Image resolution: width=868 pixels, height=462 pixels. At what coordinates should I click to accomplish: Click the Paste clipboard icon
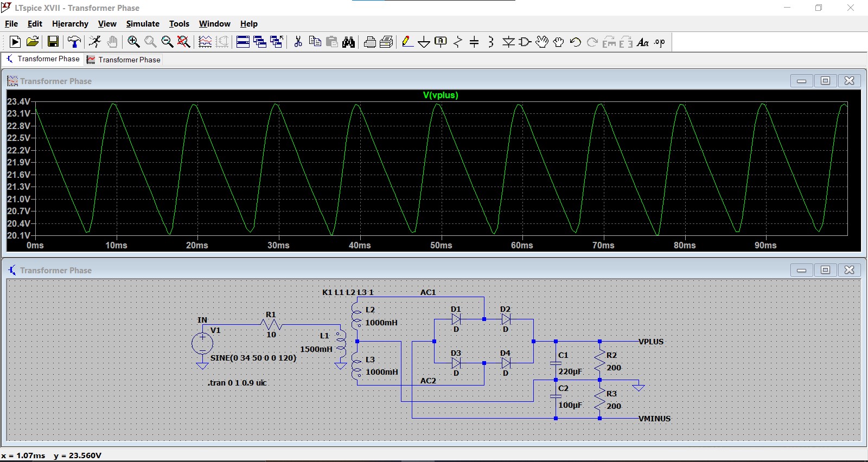pos(332,42)
